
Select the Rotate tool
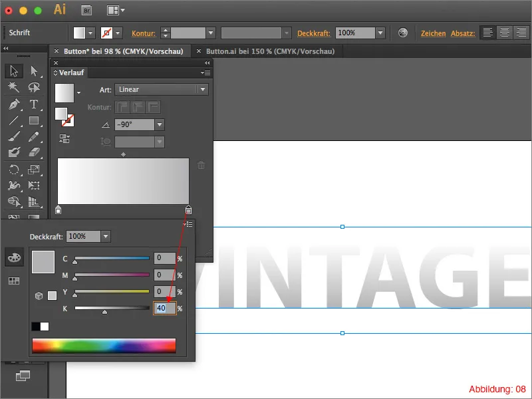tap(14, 170)
